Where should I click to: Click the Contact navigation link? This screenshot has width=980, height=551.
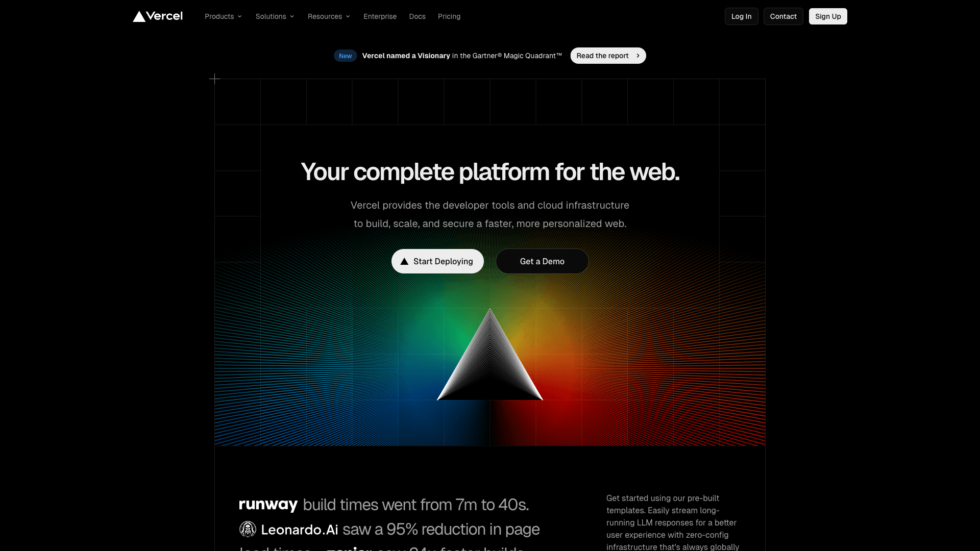783,16
